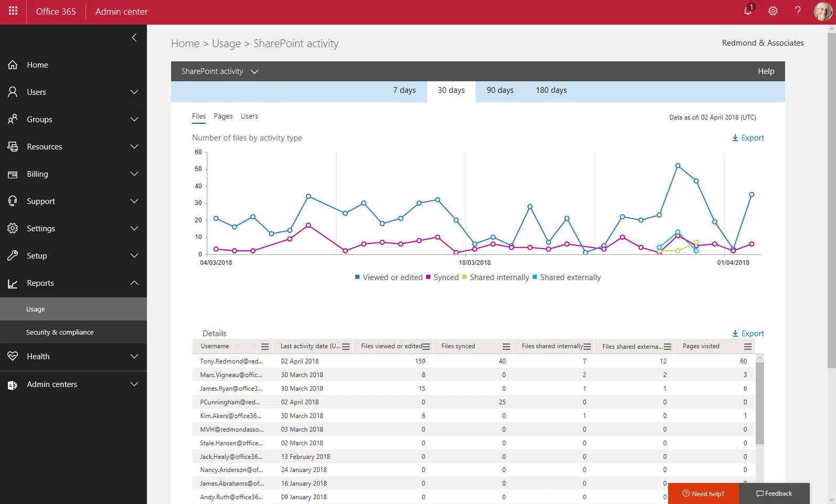Select the Files chart tab
The image size is (836, 504).
[199, 116]
